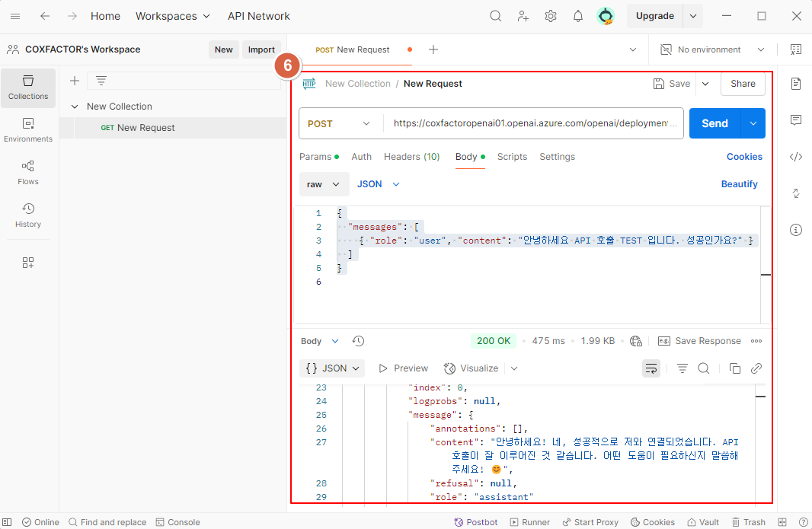
Task: Select GET New Request in collection tree
Action: coord(173,128)
